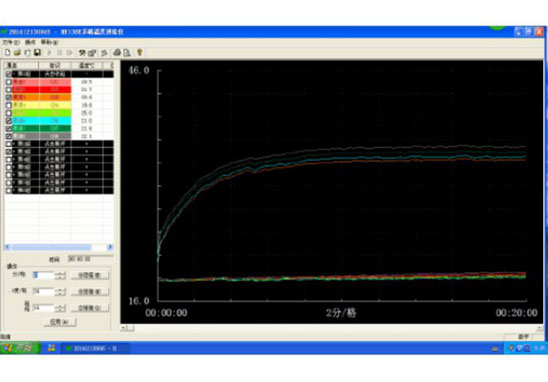Viewport: 548px width, 382px height.
Task: Click the 应用(A) apply button
Action: (x=60, y=322)
